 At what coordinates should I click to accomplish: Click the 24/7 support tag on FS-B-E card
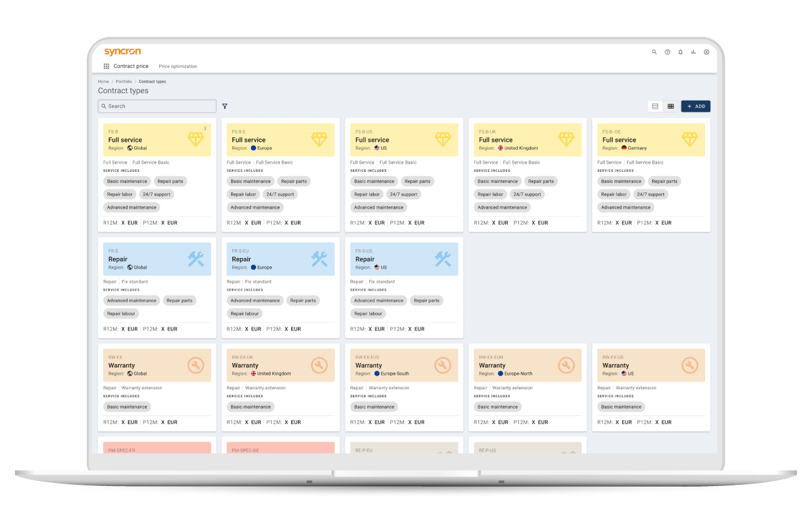pyautogui.click(x=280, y=194)
